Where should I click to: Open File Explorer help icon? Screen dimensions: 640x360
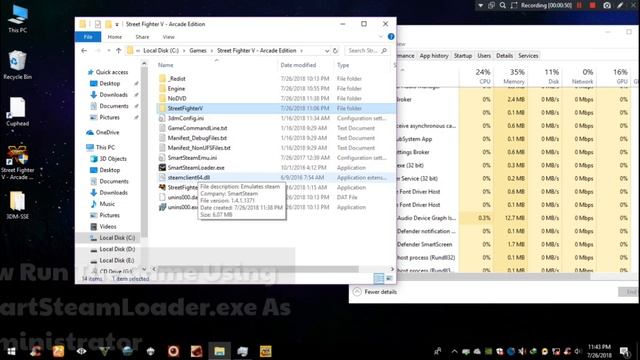pos(391,37)
